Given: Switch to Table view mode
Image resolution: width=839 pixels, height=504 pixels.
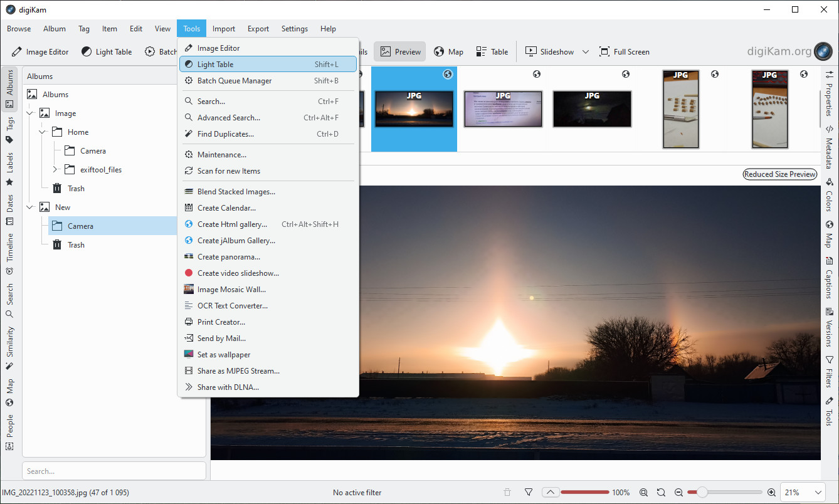Looking at the screenshot, I should (x=492, y=52).
